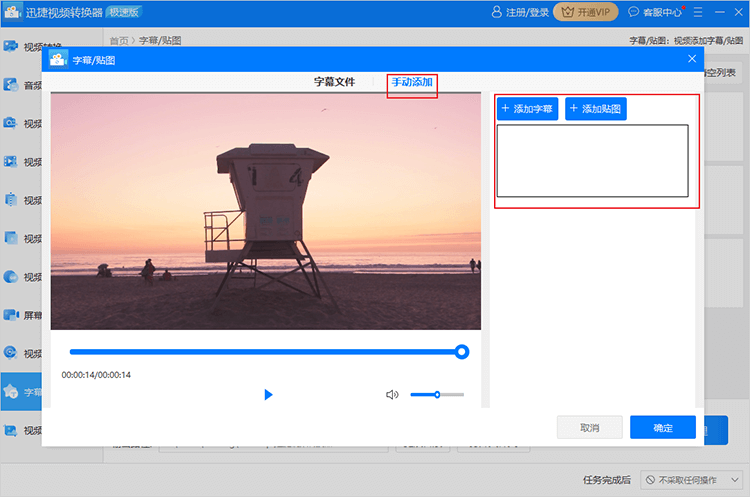Click the play button under the video
This screenshot has height=497, width=750.
[x=268, y=395]
